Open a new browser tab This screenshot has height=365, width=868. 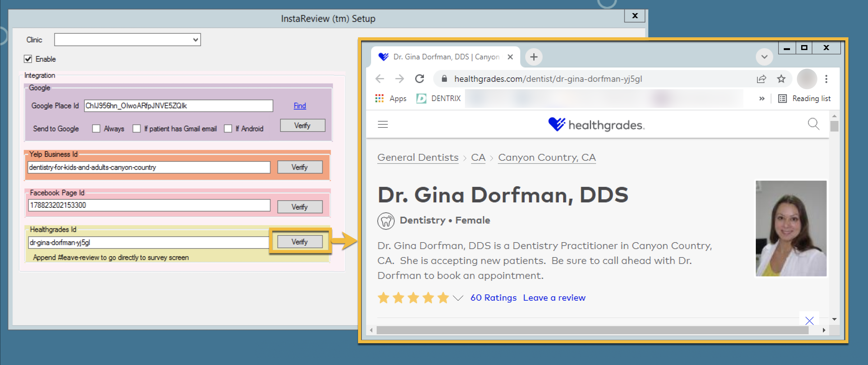click(x=534, y=57)
